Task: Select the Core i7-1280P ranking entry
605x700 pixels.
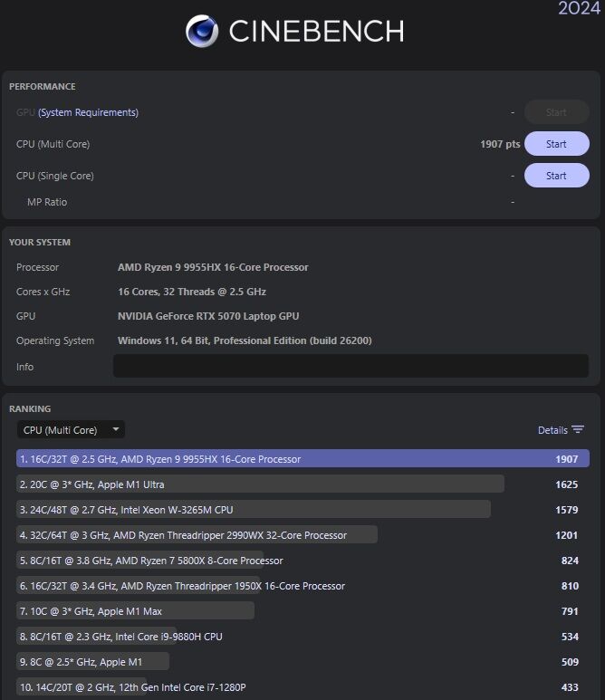Action: pos(131,687)
